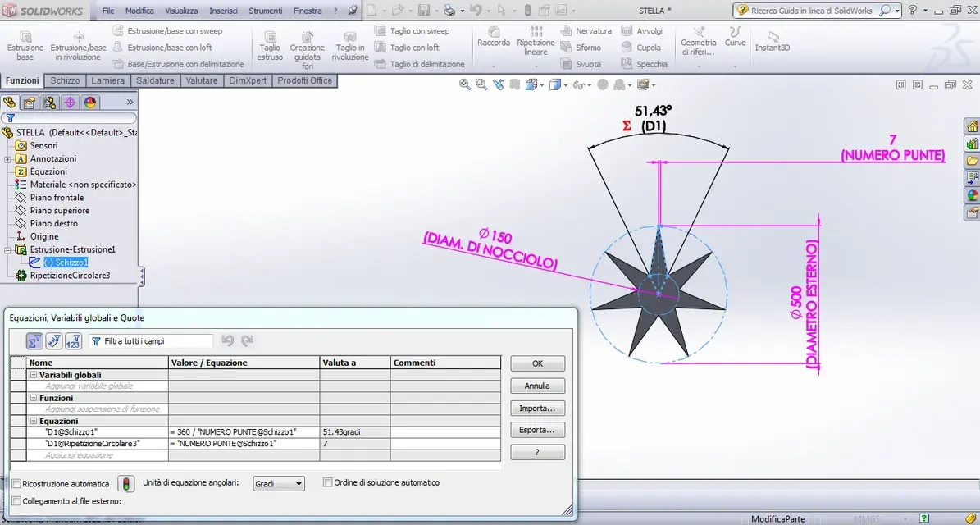Expand the feature manager tabs chevron

click(x=130, y=102)
